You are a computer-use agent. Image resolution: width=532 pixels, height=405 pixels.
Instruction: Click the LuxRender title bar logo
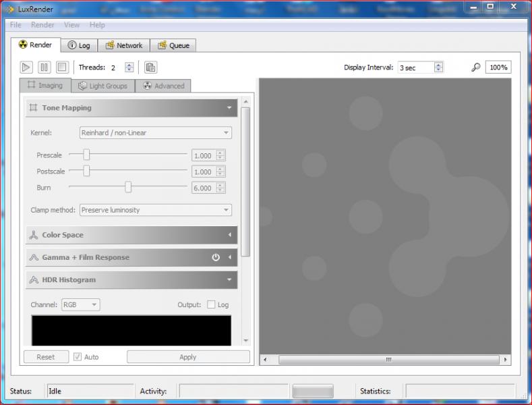coord(10,9)
